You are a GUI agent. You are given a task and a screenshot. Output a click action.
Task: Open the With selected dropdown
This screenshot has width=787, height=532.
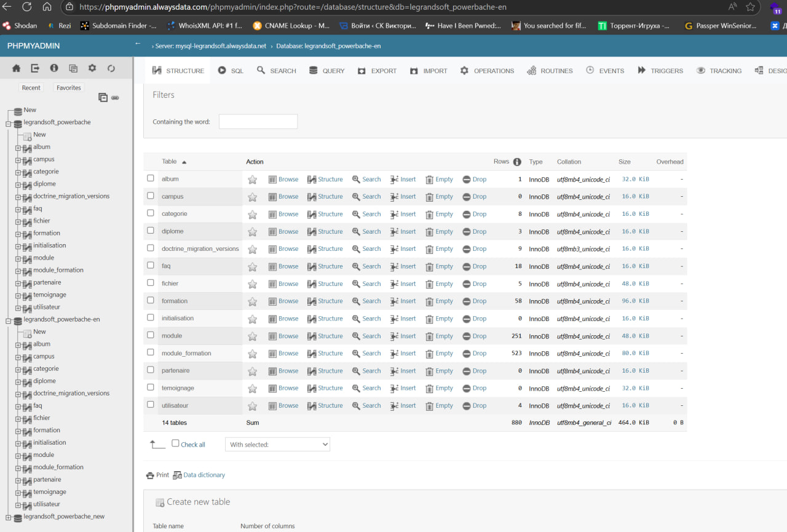(277, 444)
